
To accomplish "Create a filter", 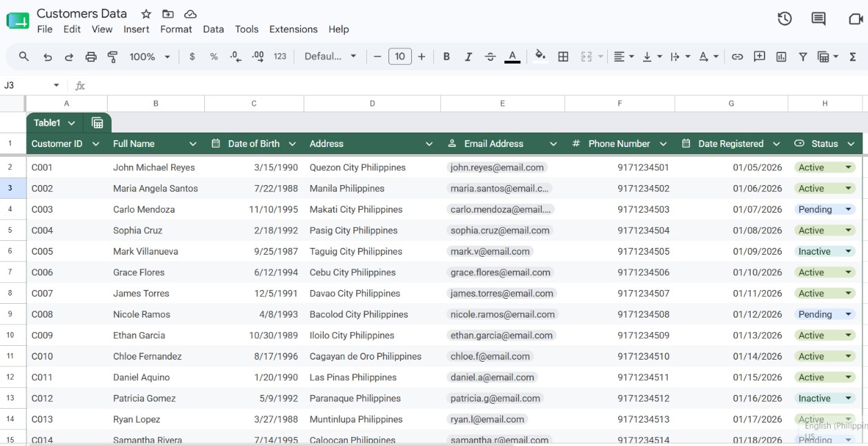I will click(803, 57).
